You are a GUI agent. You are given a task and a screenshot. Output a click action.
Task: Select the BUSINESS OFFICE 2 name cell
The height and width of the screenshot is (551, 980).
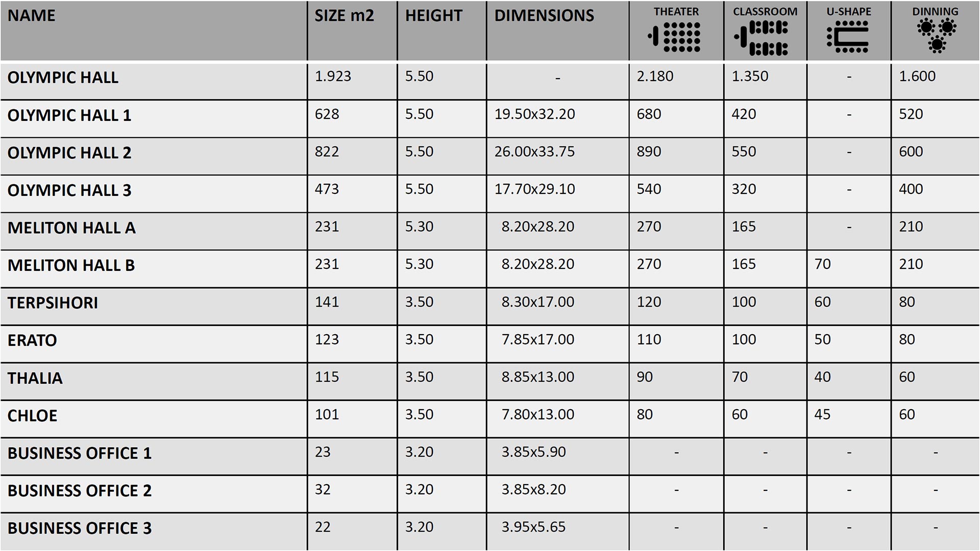point(80,491)
